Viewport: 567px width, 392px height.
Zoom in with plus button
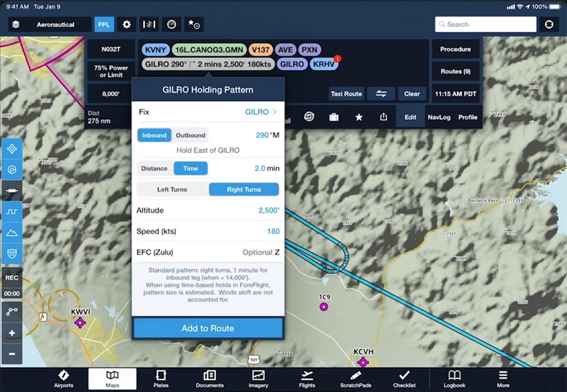click(x=12, y=333)
